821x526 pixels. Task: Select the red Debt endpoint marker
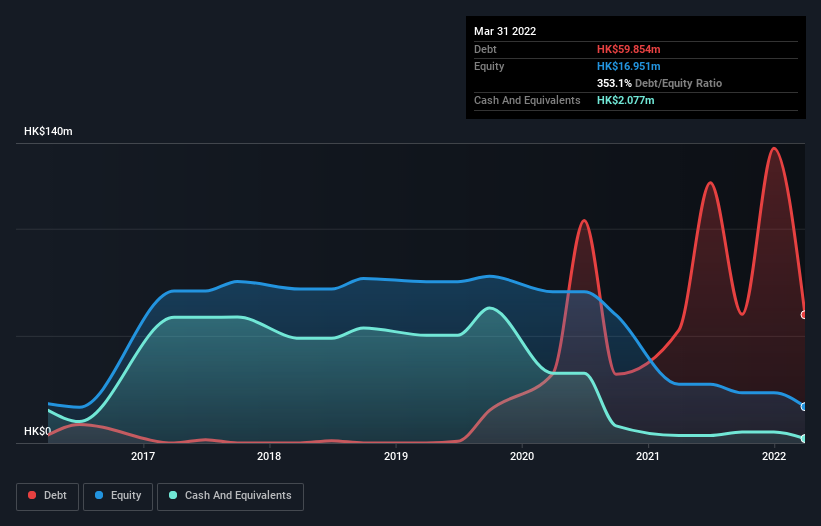(804, 315)
